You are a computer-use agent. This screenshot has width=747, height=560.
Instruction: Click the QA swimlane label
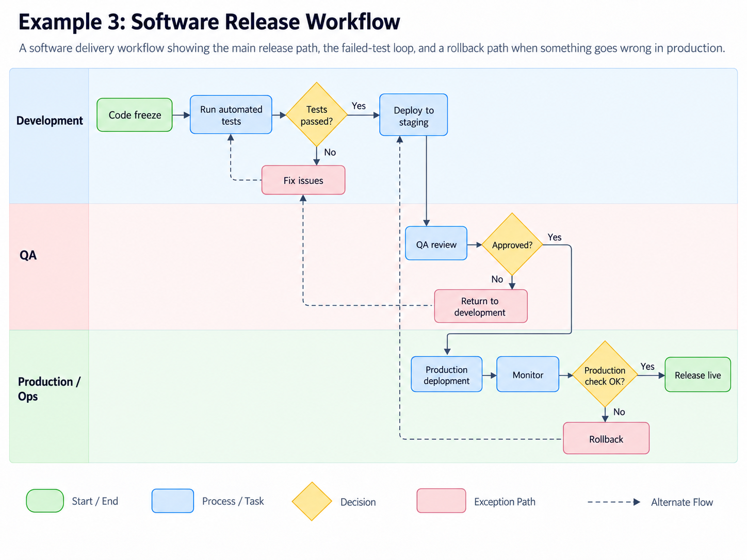click(28, 255)
